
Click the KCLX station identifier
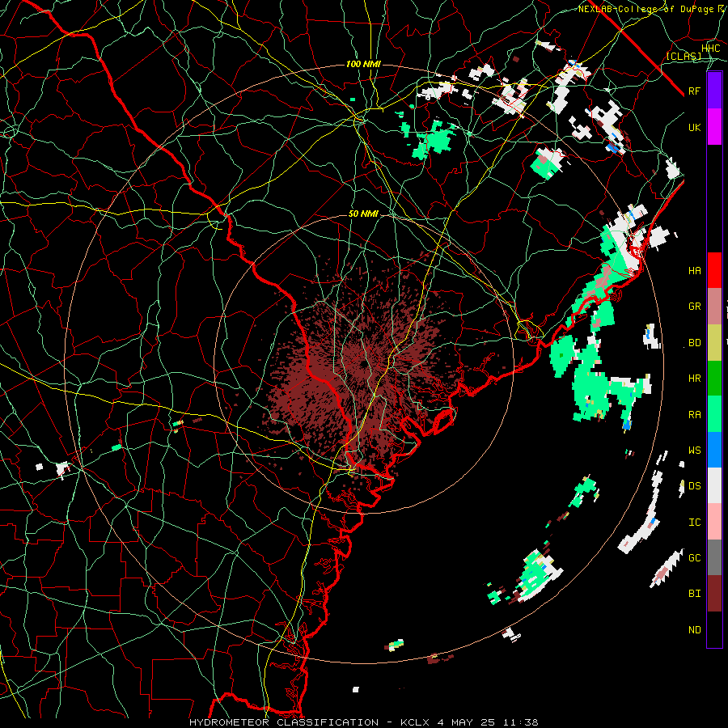click(x=415, y=722)
